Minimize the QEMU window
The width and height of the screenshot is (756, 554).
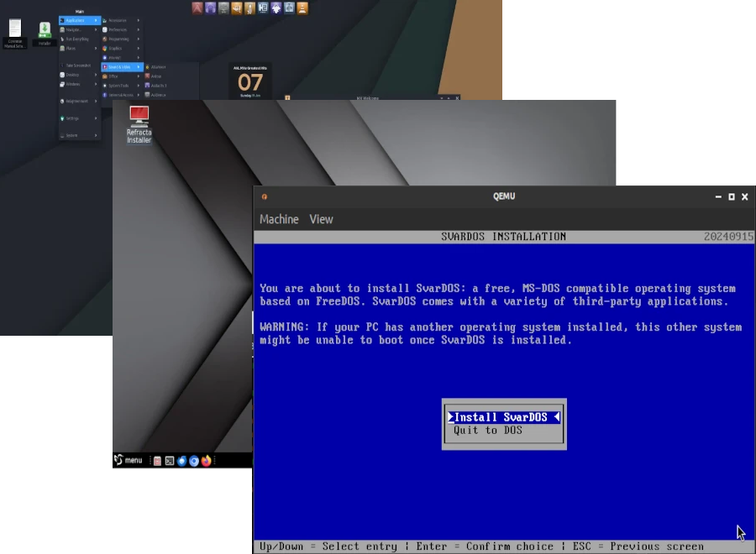click(718, 196)
